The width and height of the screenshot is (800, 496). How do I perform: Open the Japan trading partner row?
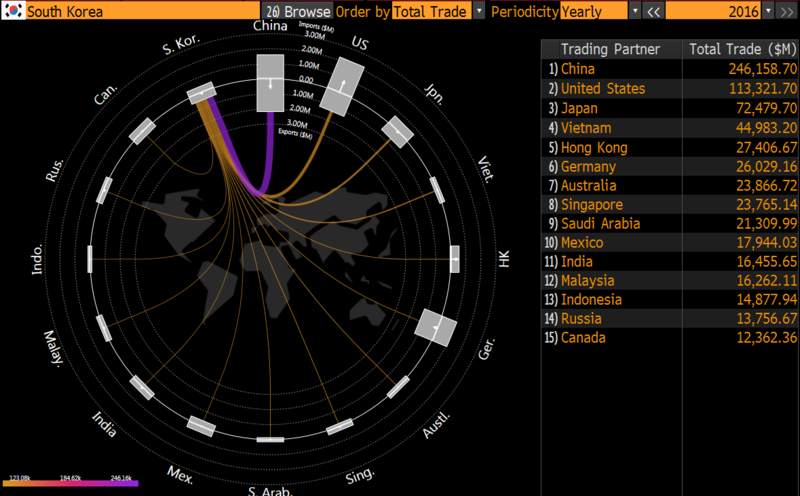(x=670, y=108)
